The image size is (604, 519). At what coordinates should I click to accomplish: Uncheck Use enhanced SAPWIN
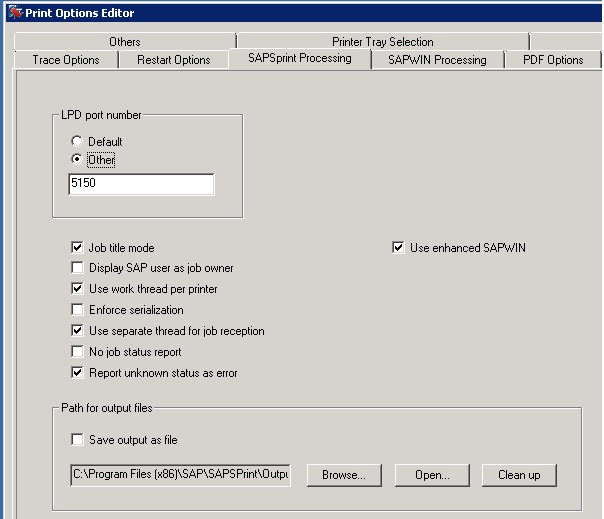[x=399, y=247]
